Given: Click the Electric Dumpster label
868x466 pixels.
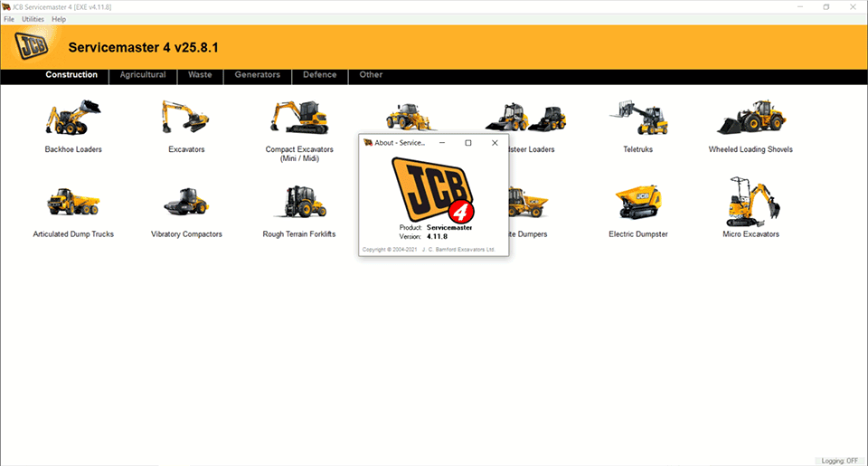Looking at the screenshot, I should coord(638,233).
